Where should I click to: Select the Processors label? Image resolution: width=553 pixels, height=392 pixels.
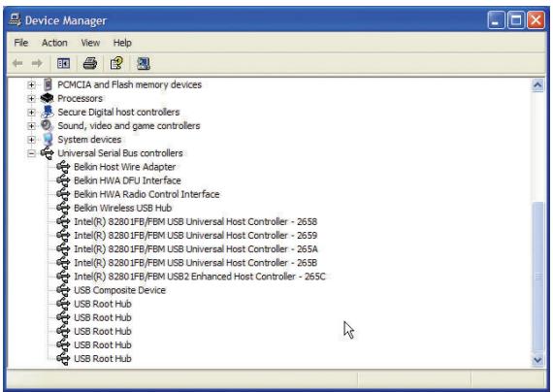80,98
